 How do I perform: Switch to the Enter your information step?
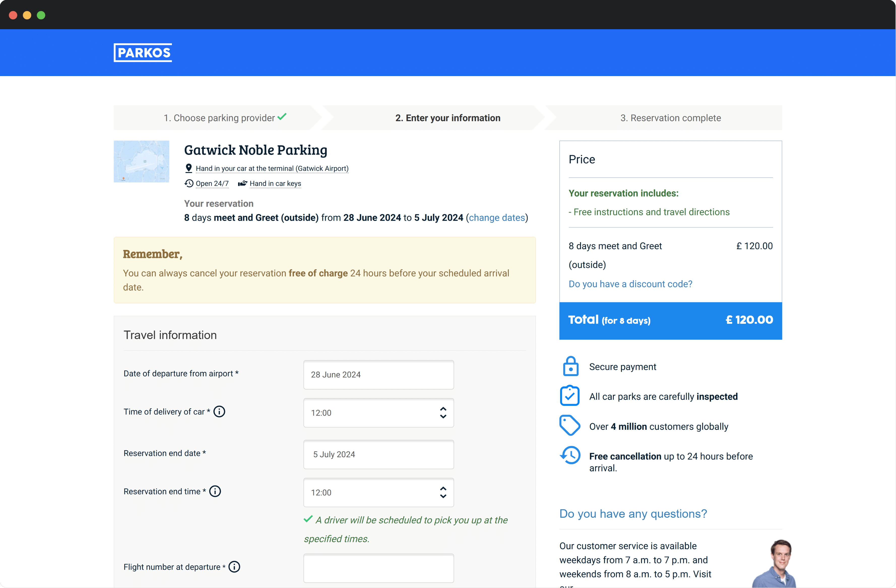[448, 117]
